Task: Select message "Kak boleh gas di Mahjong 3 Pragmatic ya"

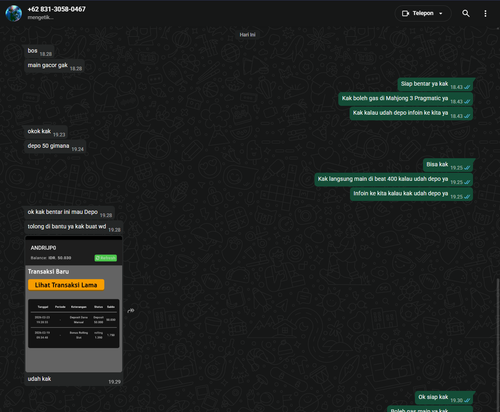Action: point(406,99)
